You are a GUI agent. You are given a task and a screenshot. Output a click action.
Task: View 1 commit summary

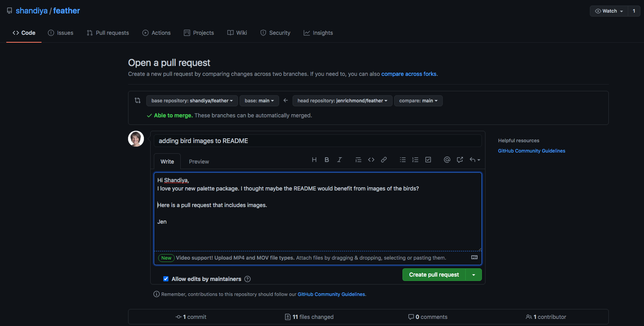191,317
